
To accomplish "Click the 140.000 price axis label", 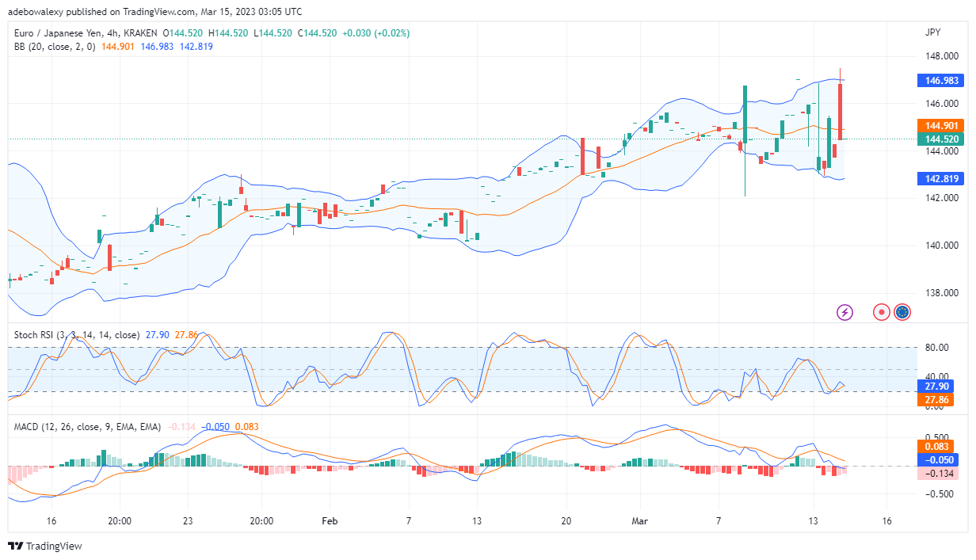I will 941,246.
